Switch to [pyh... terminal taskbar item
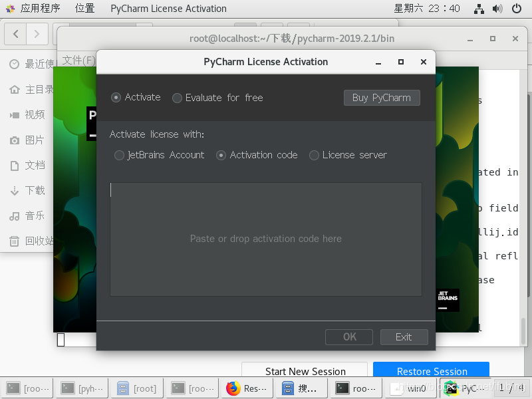The image size is (532, 399). tap(81, 388)
